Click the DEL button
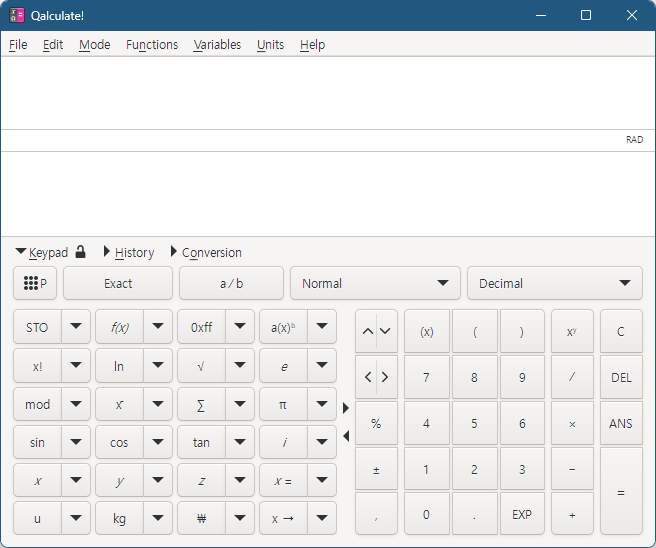 click(x=621, y=377)
